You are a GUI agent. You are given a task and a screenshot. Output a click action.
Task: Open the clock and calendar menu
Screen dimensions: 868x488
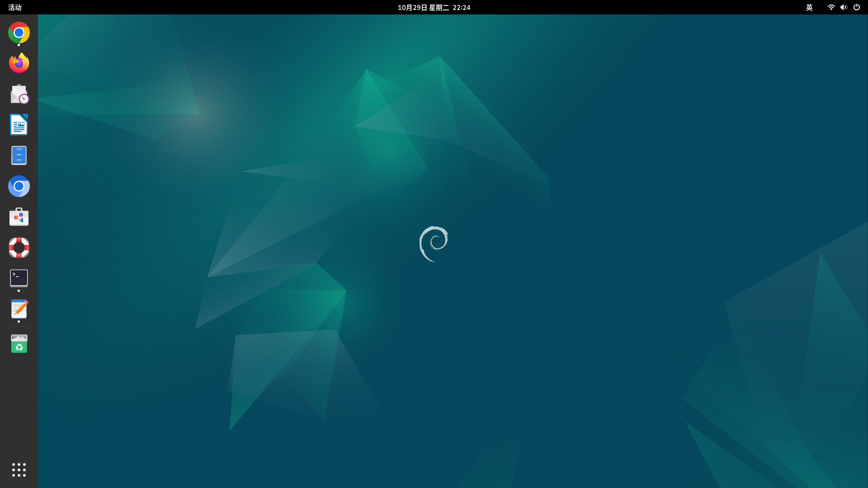click(x=434, y=7)
